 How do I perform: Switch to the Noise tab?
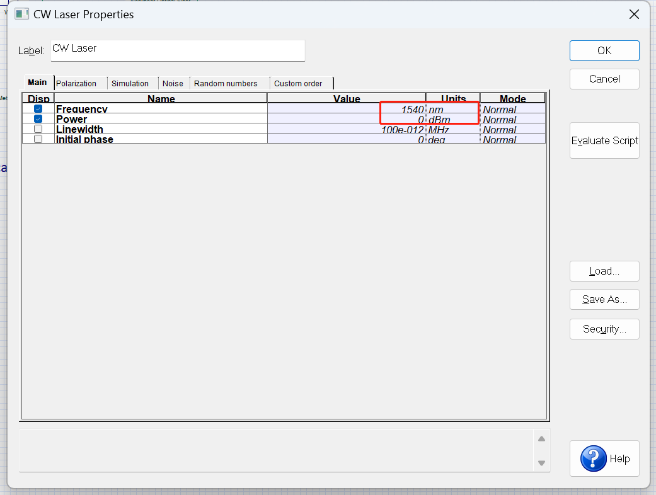(173, 83)
